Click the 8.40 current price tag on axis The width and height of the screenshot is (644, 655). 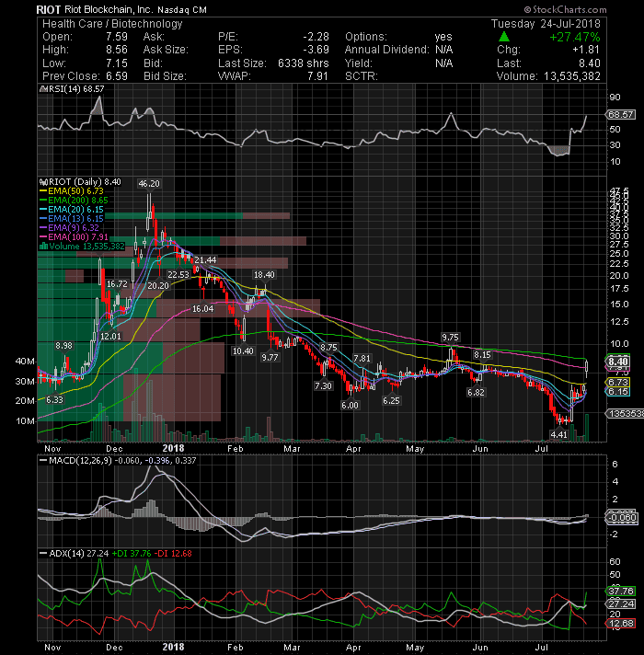point(617,362)
